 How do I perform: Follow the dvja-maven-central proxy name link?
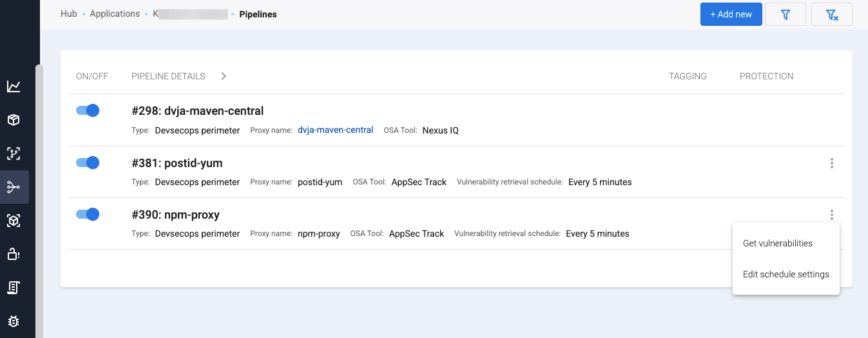click(x=335, y=130)
